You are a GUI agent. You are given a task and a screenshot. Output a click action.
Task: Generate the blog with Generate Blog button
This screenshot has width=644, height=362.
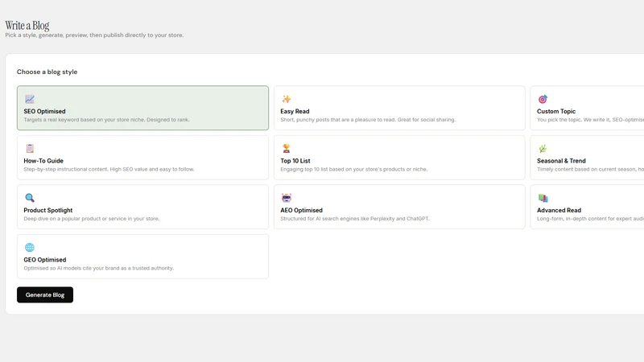point(45,294)
